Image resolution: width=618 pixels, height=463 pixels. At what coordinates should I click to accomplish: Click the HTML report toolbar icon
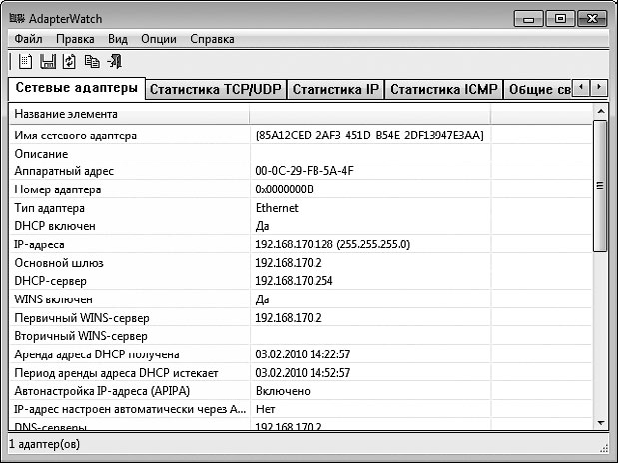tap(24, 61)
